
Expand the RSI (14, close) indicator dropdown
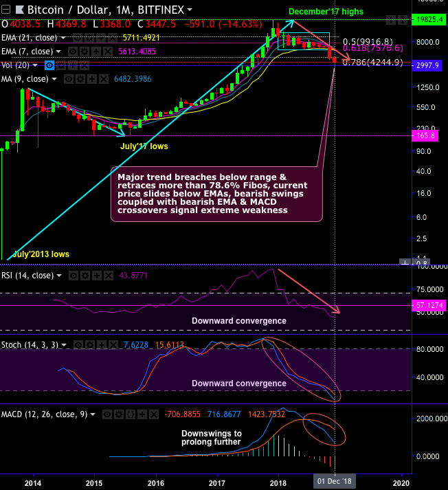click(58, 276)
